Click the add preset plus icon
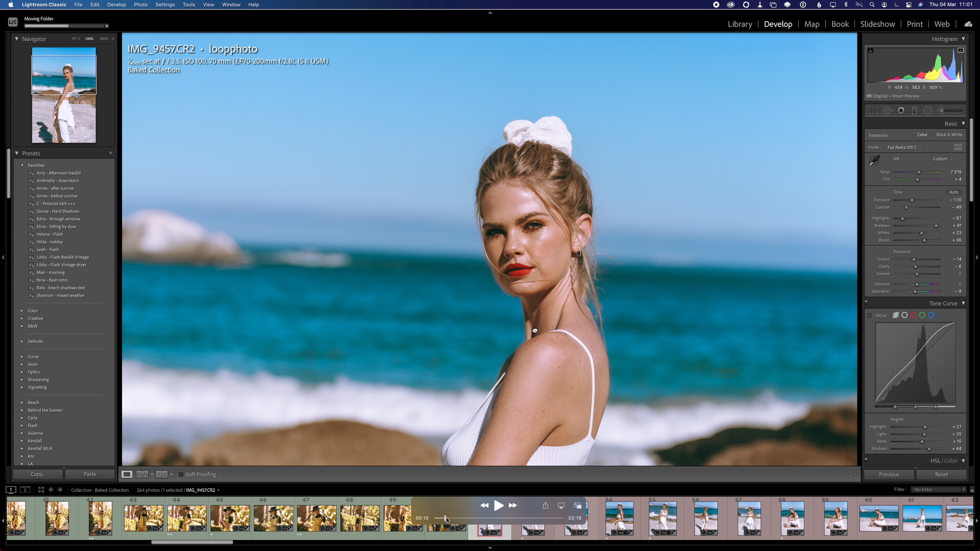980x551 pixels. (111, 153)
